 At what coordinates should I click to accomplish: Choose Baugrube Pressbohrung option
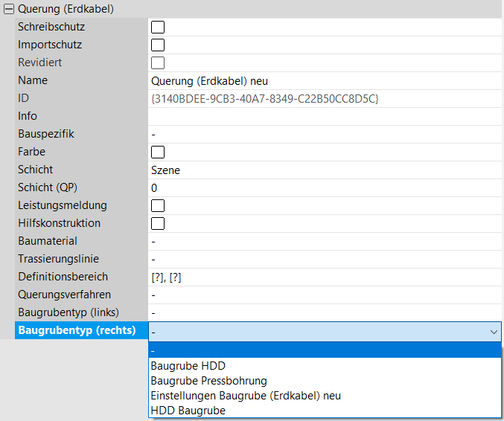coord(208,381)
